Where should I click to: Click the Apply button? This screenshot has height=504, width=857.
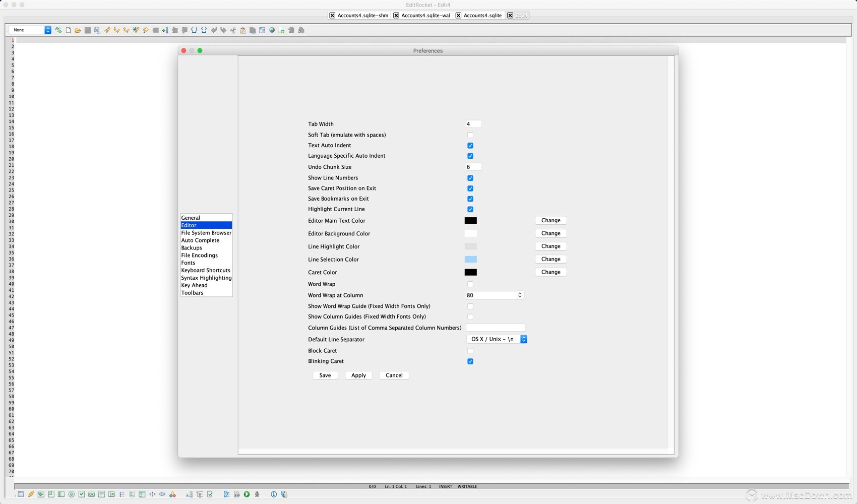click(x=358, y=375)
